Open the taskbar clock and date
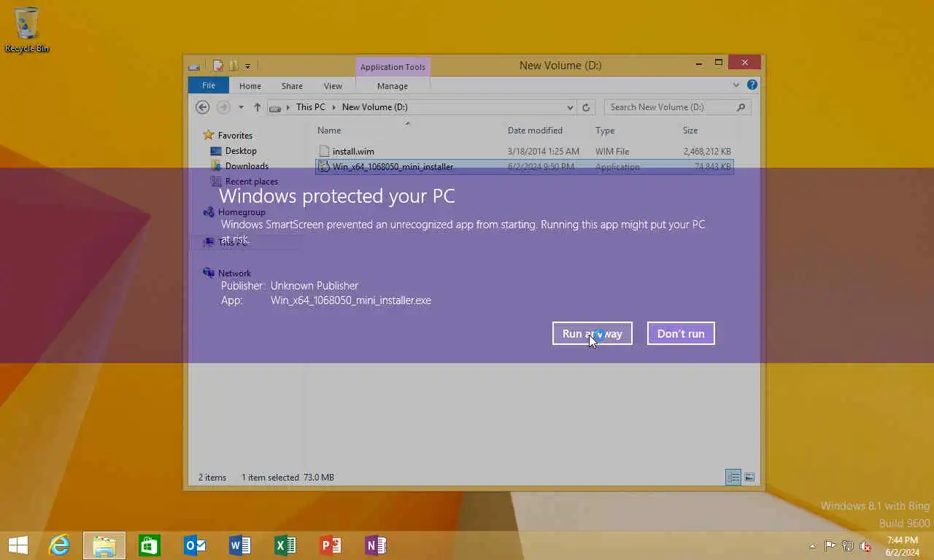The width and height of the screenshot is (934, 560). tap(902, 545)
